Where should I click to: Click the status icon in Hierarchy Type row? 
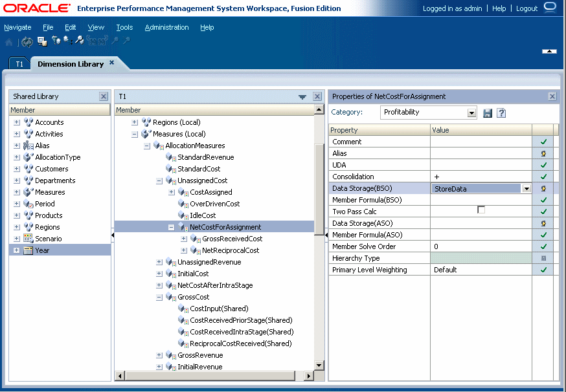point(543,258)
